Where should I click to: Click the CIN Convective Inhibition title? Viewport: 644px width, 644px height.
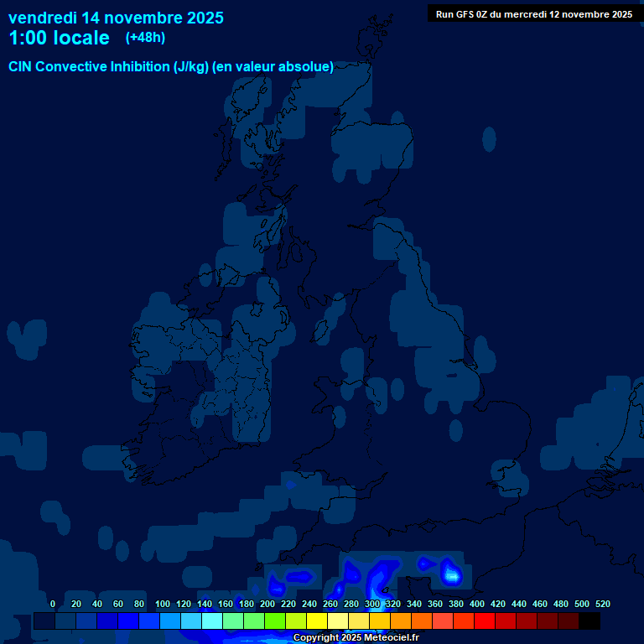[x=171, y=67]
